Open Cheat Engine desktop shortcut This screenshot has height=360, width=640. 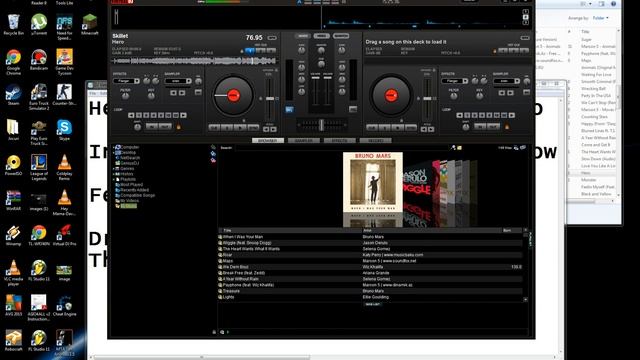tap(64, 305)
